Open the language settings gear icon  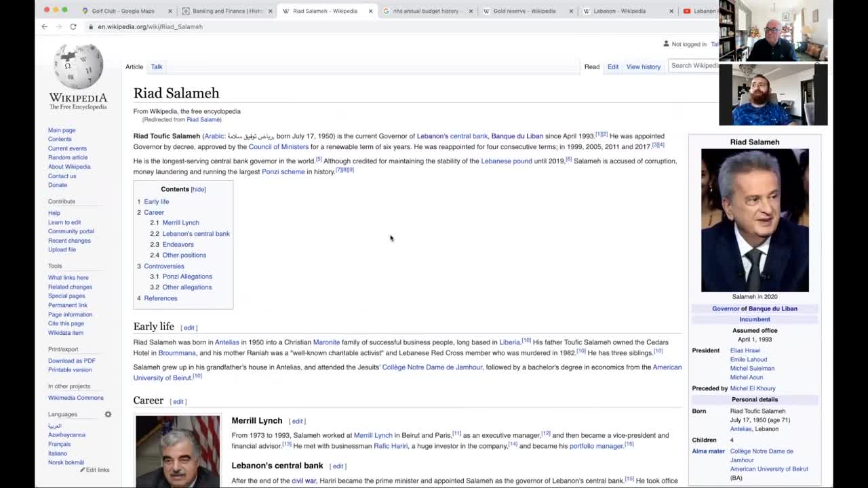tap(108, 414)
